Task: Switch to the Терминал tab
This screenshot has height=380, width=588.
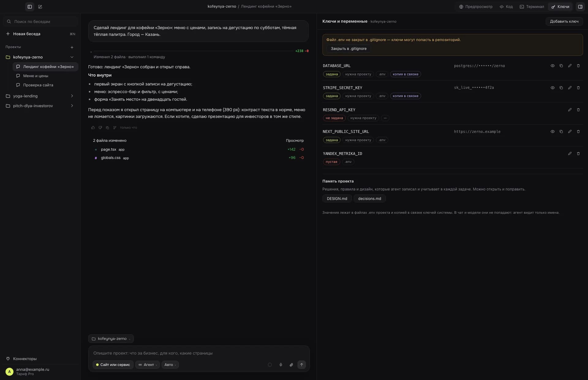Action: (x=532, y=6)
